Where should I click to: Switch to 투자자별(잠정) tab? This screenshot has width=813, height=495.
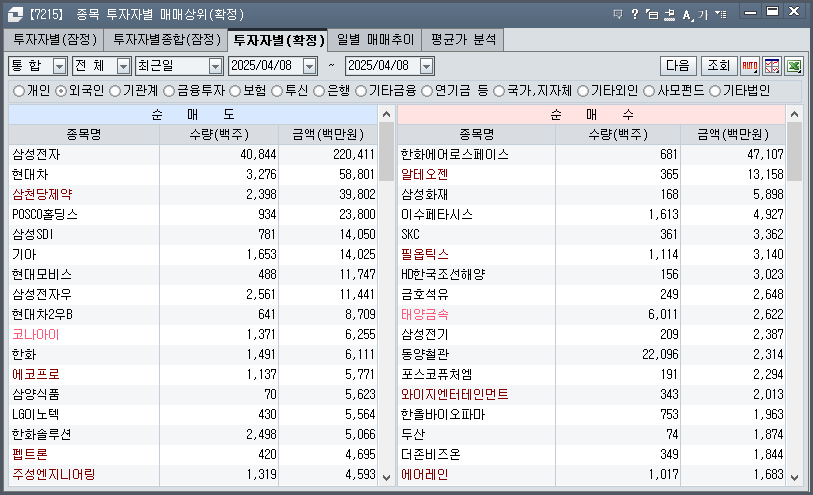point(54,40)
